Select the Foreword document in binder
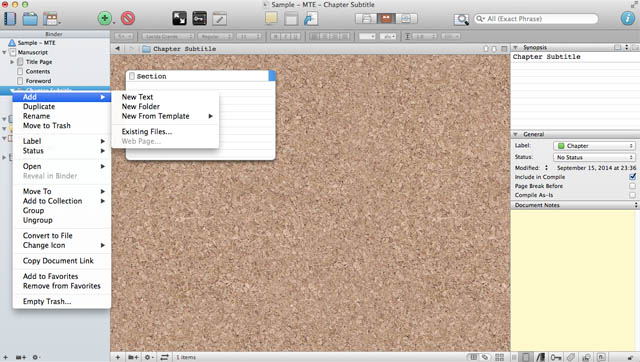Viewport: 640px width, 362px height. pyautogui.click(x=38, y=81)
